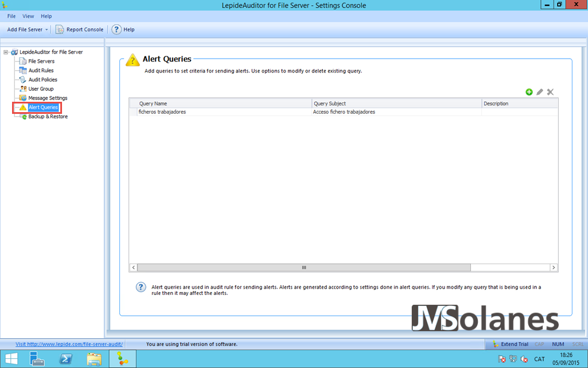588x368 pixels.
Task: Select User Group in the tree
Action: [x=41, y=89]
